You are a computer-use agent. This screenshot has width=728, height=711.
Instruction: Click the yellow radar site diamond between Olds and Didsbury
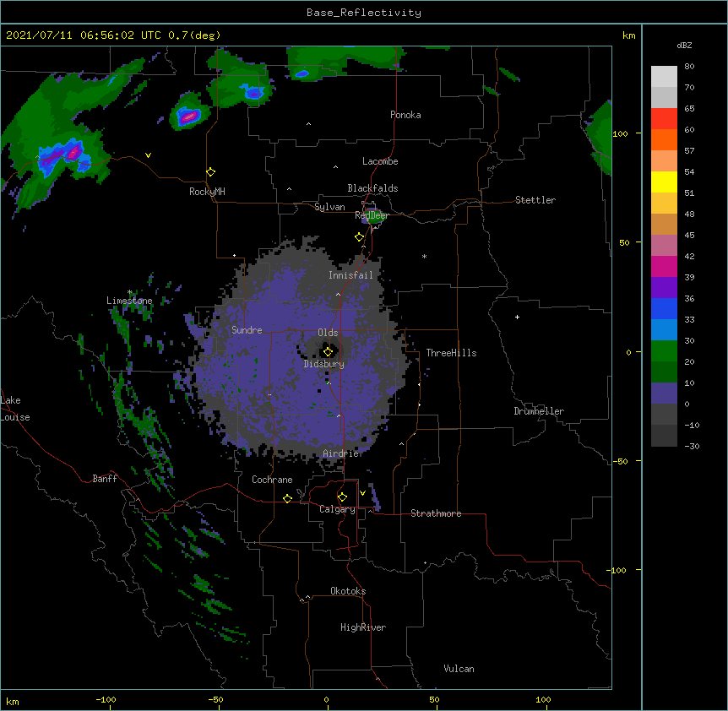(328, 351)
